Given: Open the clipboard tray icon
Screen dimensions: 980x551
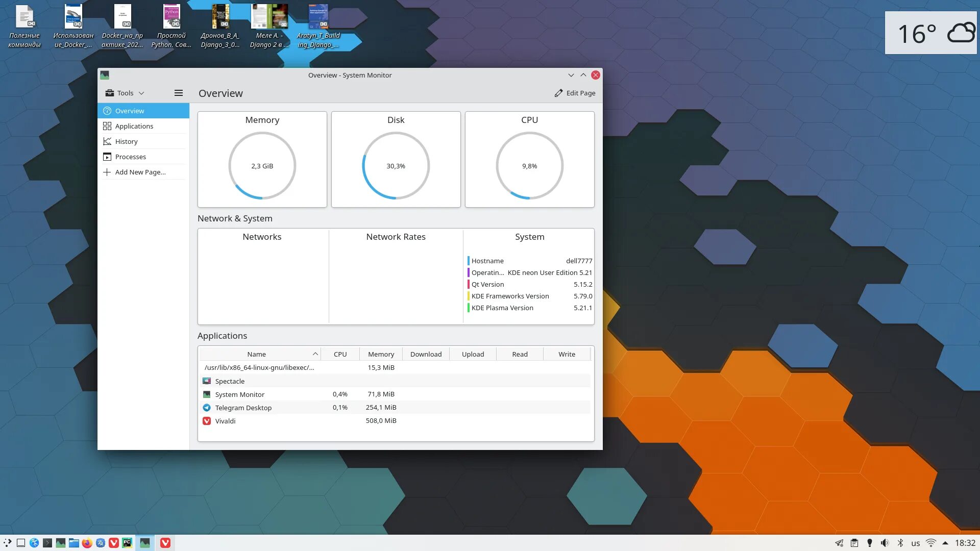Looking at the screenshot, I should (854, 543).
